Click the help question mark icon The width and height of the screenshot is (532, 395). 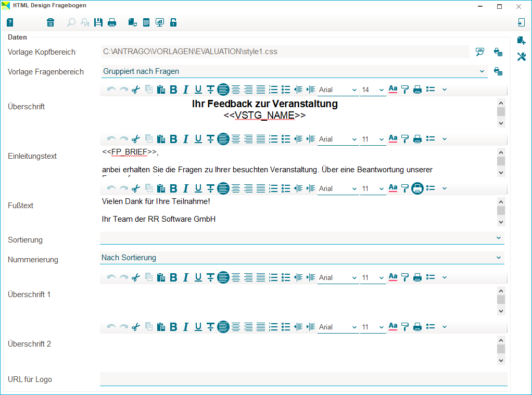[x=10, y=22]
